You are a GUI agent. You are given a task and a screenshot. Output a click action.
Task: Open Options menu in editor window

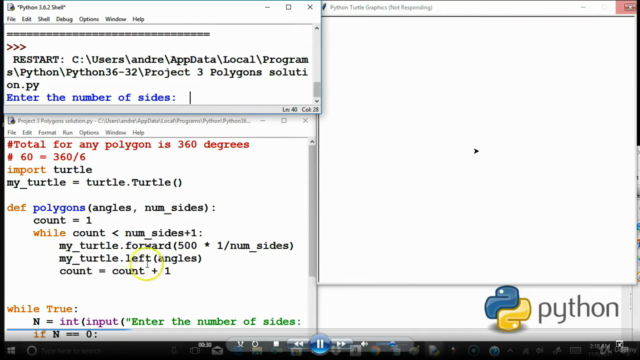[x=89, y=133]
